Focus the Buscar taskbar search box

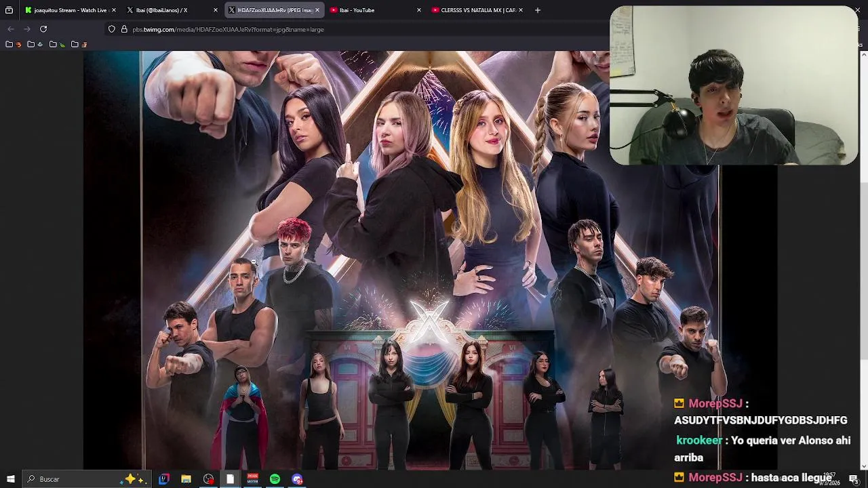click(86, 479)
